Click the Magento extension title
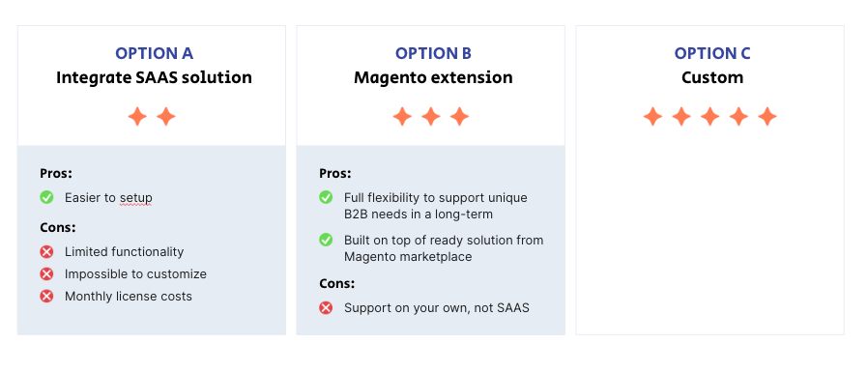 pyautogui.click(x=433, y=77)
